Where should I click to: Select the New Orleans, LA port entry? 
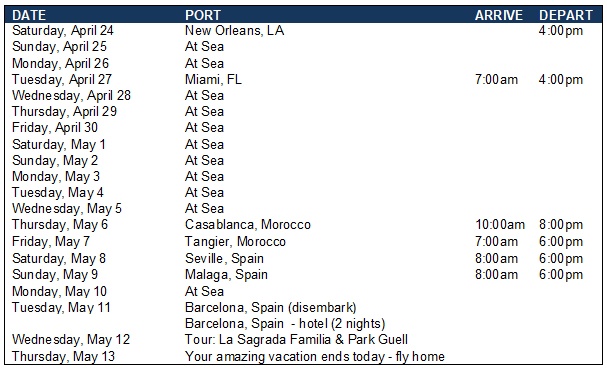tap(235, 30)
